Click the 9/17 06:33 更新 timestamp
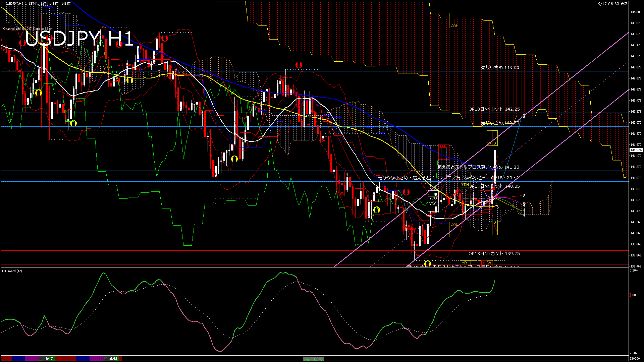 (x=613, y=4)
